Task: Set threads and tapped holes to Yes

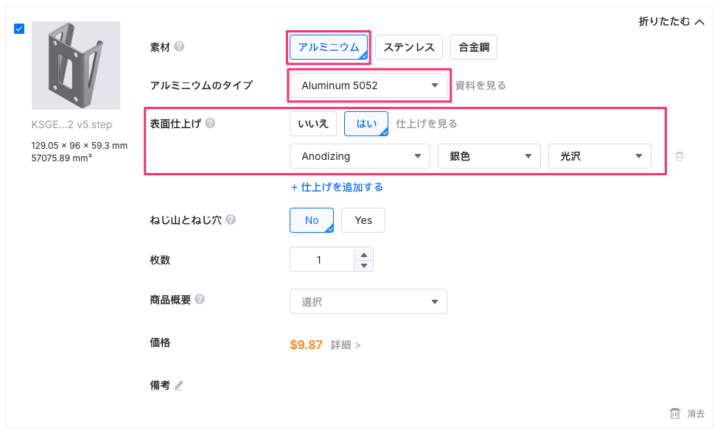Action: coord(362,220)
